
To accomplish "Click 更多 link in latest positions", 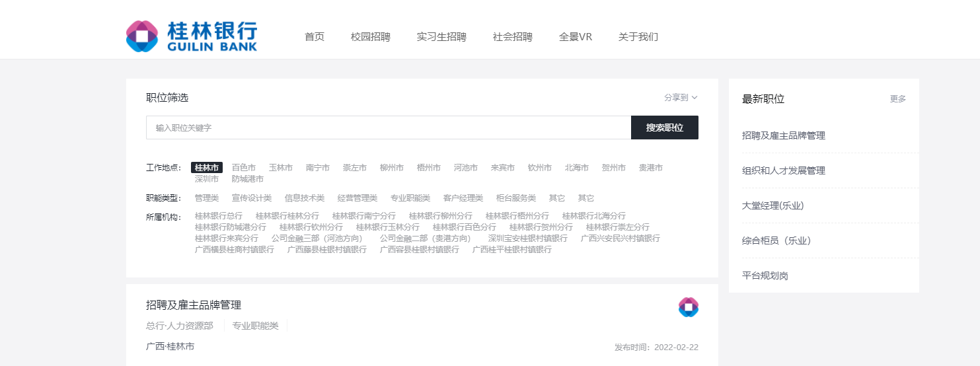I will [x=897, y=99].
